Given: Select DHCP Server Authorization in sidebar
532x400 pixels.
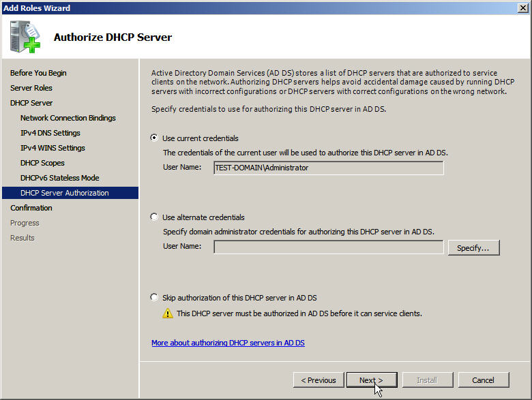Looking at the screenshot, I should (x=70, y=193).
